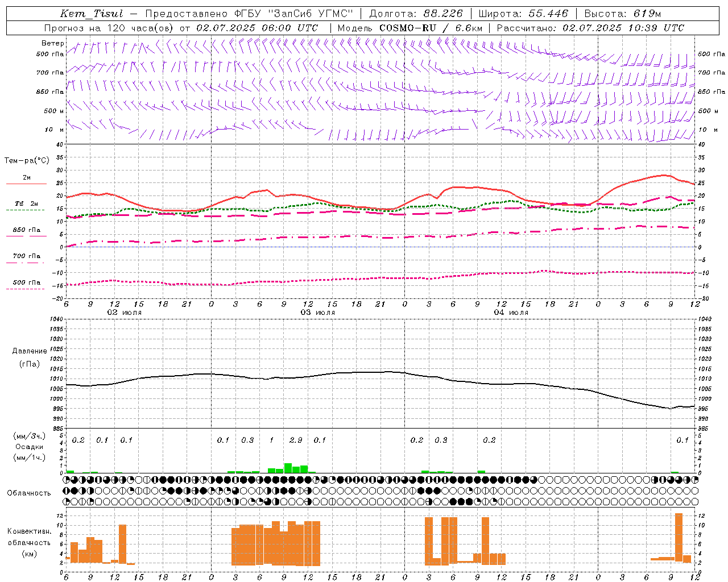The width and height of the screenshot is (728, 582).
Task: Click the red 2м temperature legend line
Action: click(x=26, y=184)
